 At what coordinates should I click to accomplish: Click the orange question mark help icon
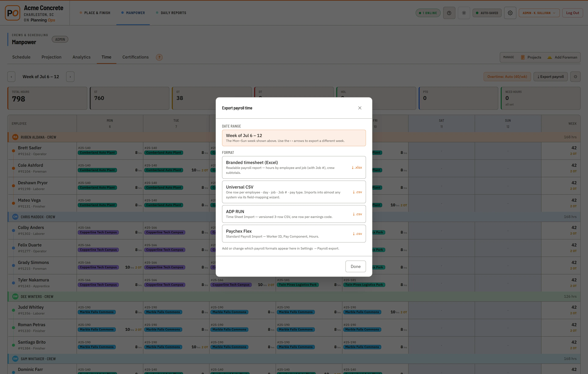[159, 57]
